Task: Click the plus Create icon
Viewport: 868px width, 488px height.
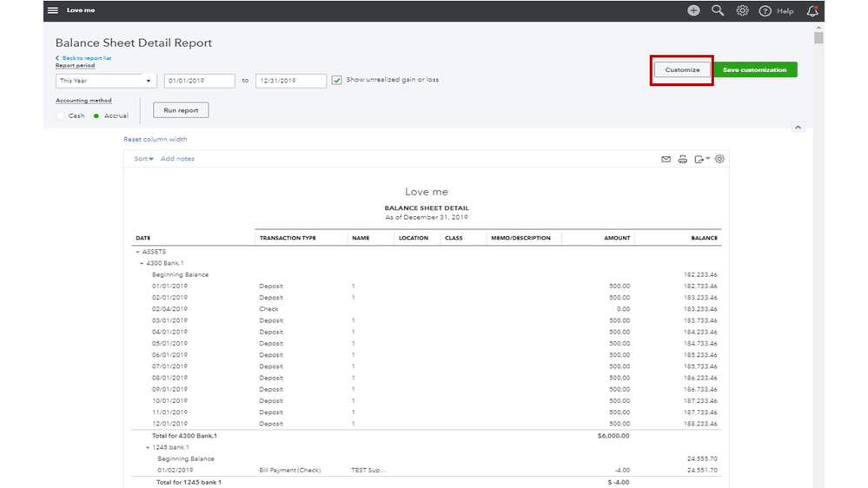Action: coord(693,10)
